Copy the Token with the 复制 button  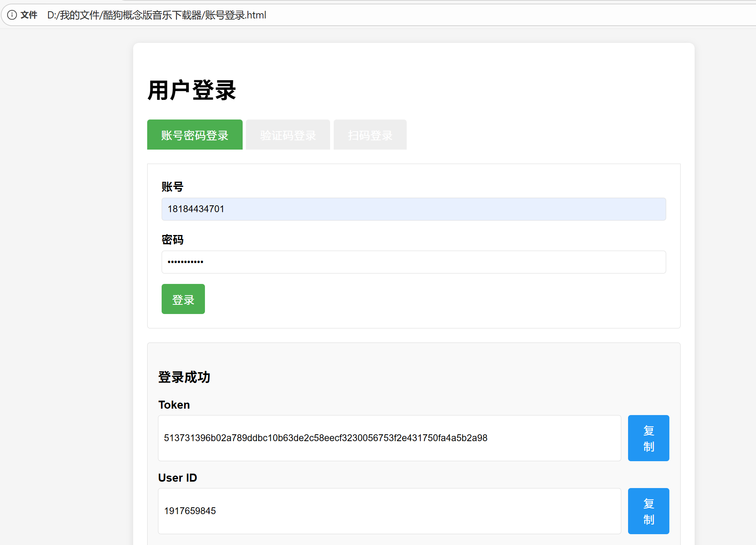tap(648, 438)
